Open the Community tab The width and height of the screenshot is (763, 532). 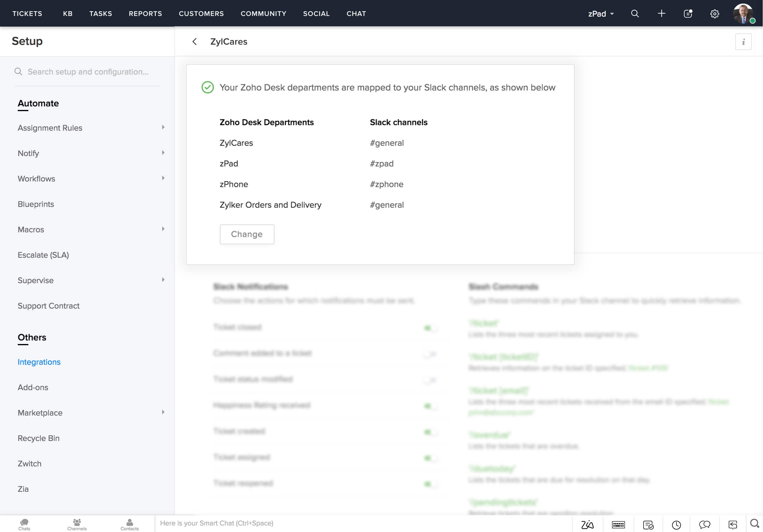pos(264,14)
